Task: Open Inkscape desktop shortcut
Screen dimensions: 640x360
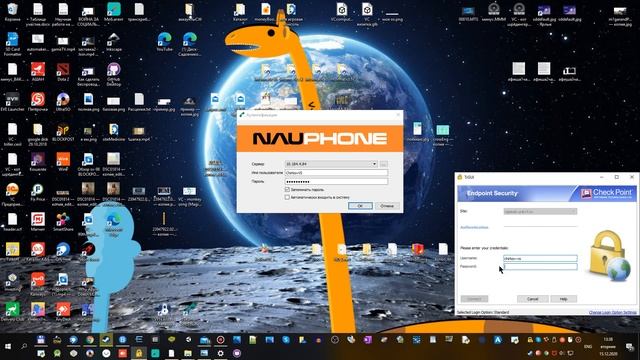Action: coord(113,42)
